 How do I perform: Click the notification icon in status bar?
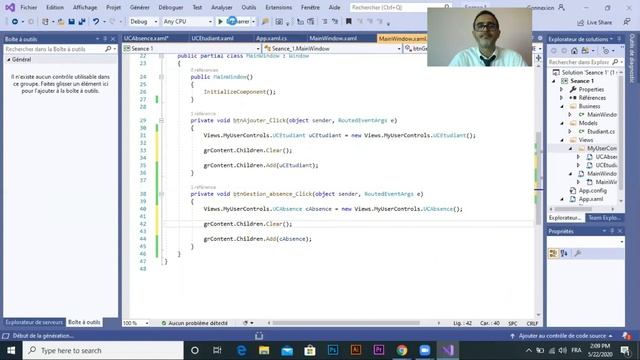[626, 336]
